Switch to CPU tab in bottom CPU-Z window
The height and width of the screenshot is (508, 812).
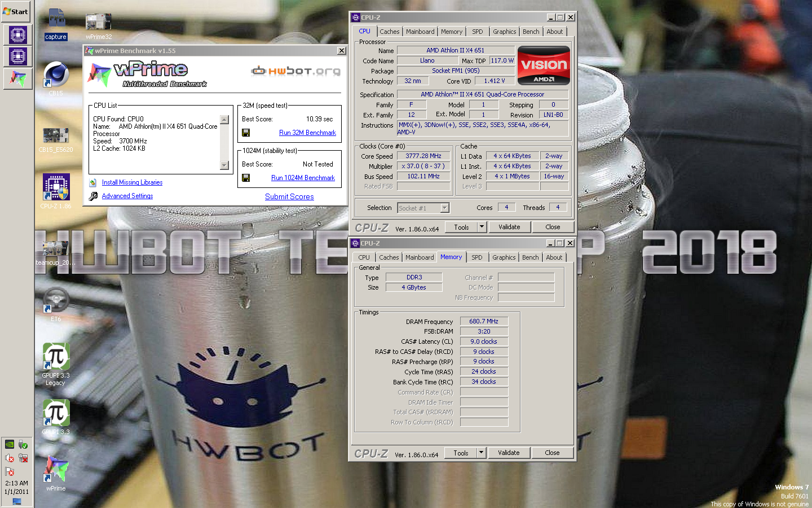tap(364, 257)
